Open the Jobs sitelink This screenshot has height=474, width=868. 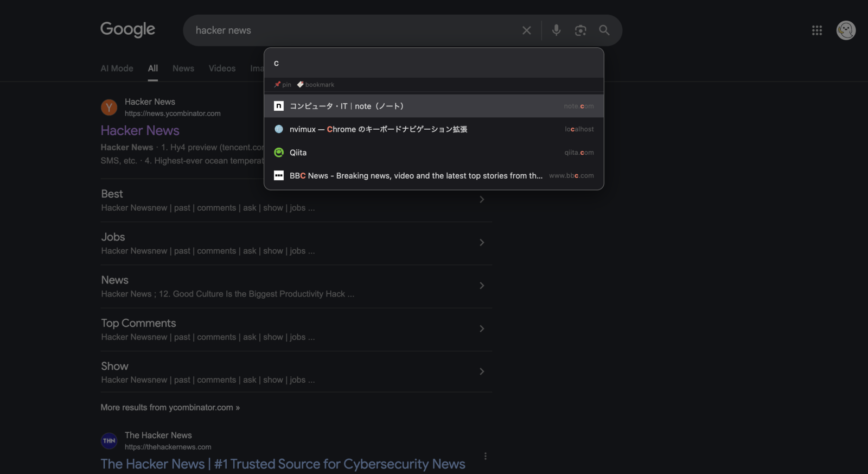113,237
